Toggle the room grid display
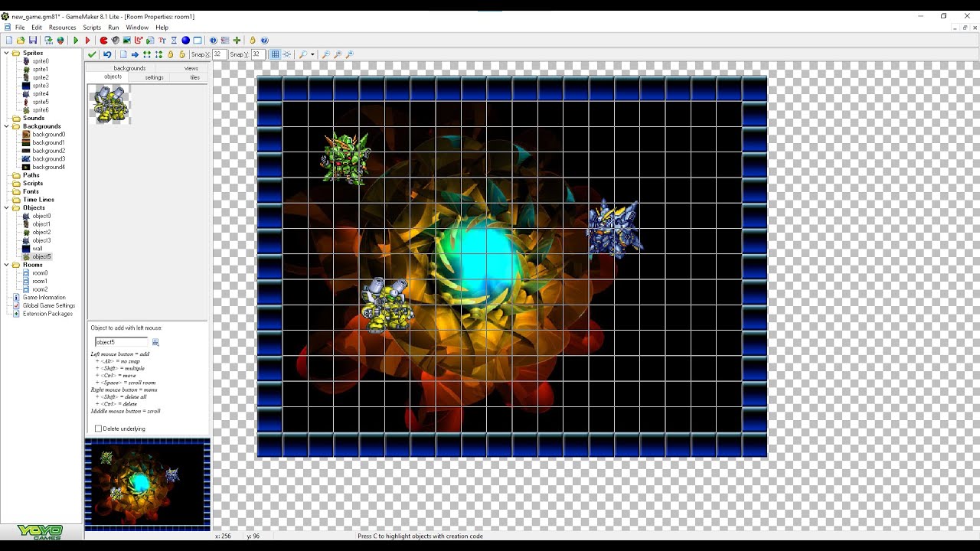 pos(276,54)
